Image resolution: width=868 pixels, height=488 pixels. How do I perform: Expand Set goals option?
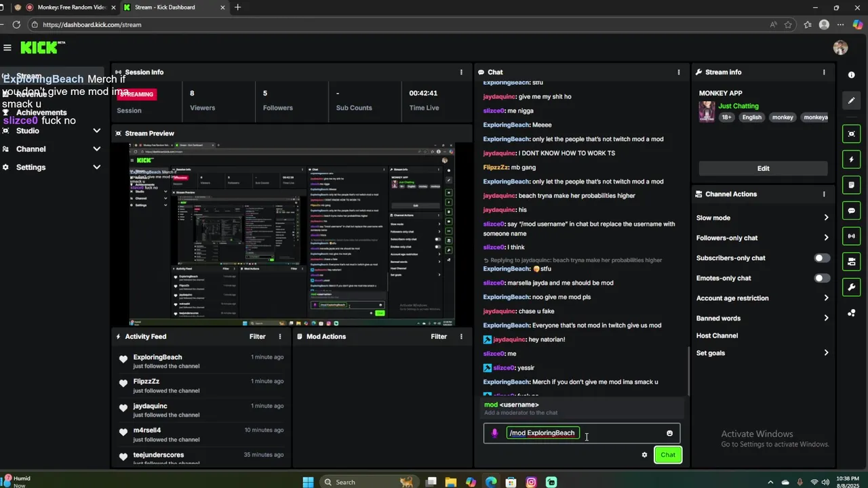(x=762, y=353)
